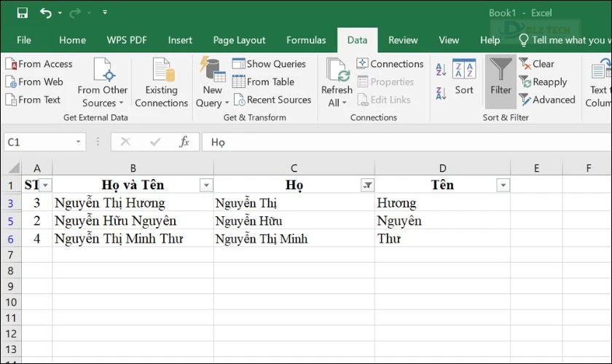Open active filter dropdown on Họ column
This screenshot has height=364, width=612.
click(x=367, y=186)
